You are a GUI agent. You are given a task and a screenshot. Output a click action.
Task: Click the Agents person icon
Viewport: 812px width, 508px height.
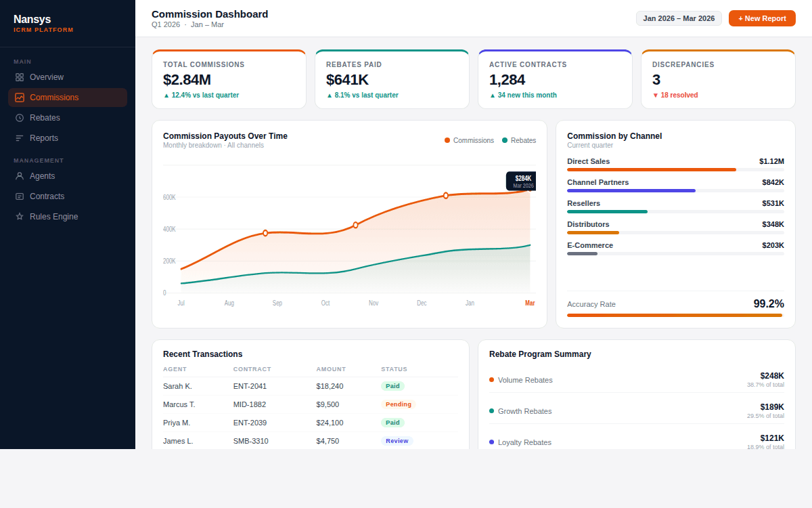click(20, 175)
